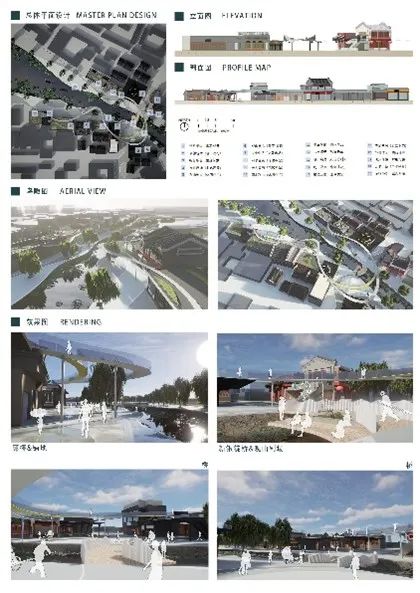Open the left aerial view perspective image
420x593 pixels.
click(x=110, y=254)
